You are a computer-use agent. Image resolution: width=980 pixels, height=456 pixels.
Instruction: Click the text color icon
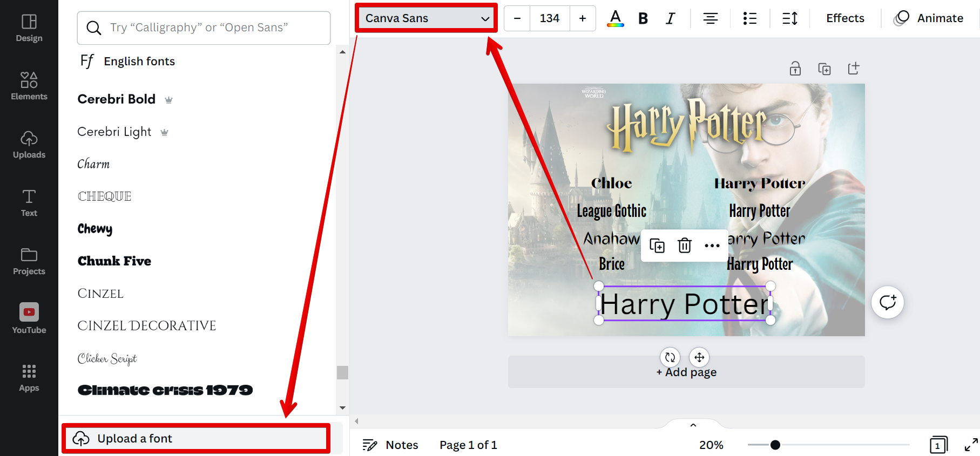615,18
